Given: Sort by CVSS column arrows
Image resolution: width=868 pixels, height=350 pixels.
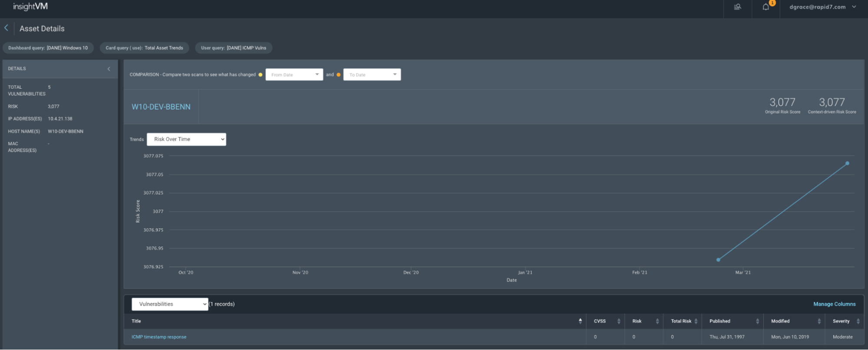Looking at the screenshot, I should coord(619,321).
